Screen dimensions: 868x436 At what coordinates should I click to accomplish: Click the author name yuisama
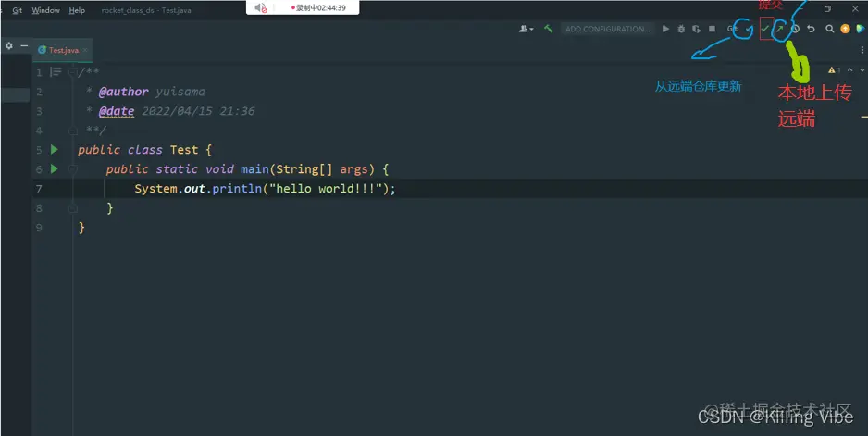180,92
